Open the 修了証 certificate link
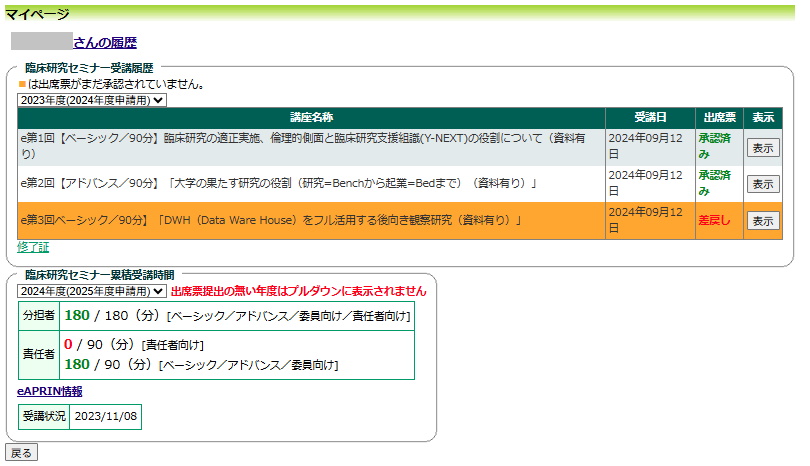 click(x=33, y=247)
